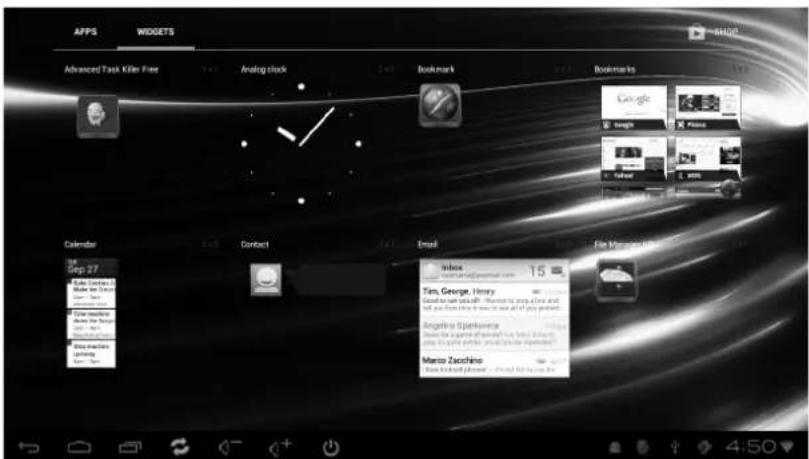Tap the Wi-Fi signal icon
This screenshot has width=809, height=459.
point(786,447)
